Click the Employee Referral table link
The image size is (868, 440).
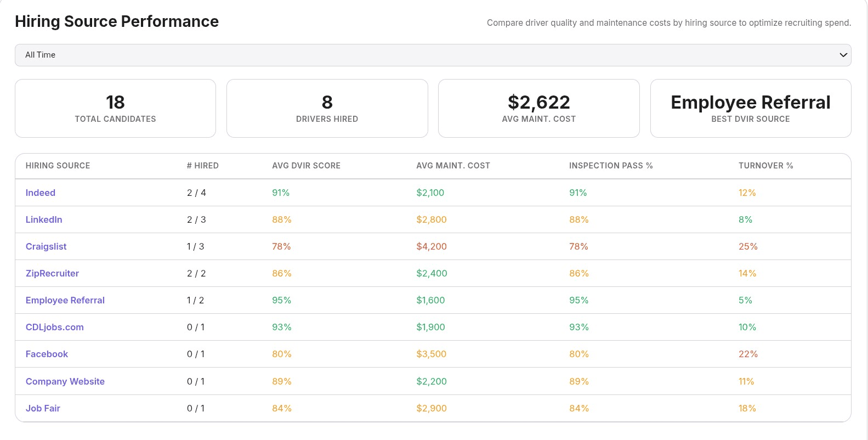tap(65, 300)
